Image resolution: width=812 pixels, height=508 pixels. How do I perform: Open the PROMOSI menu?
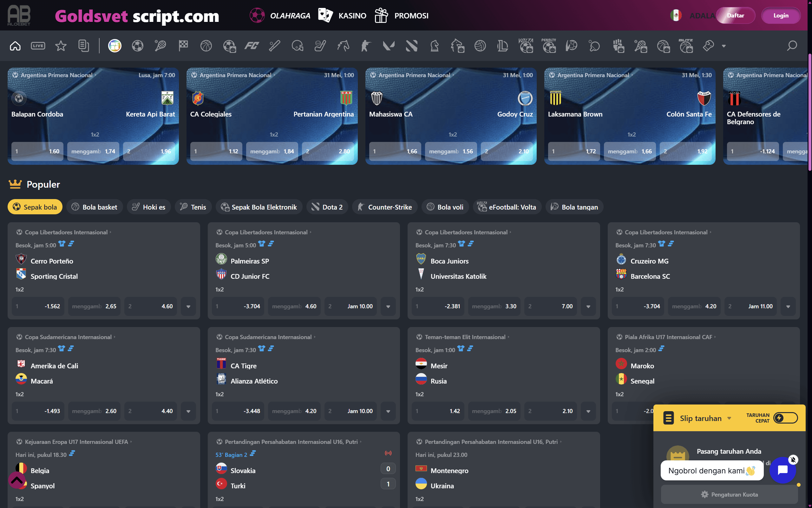click(401, 16)
